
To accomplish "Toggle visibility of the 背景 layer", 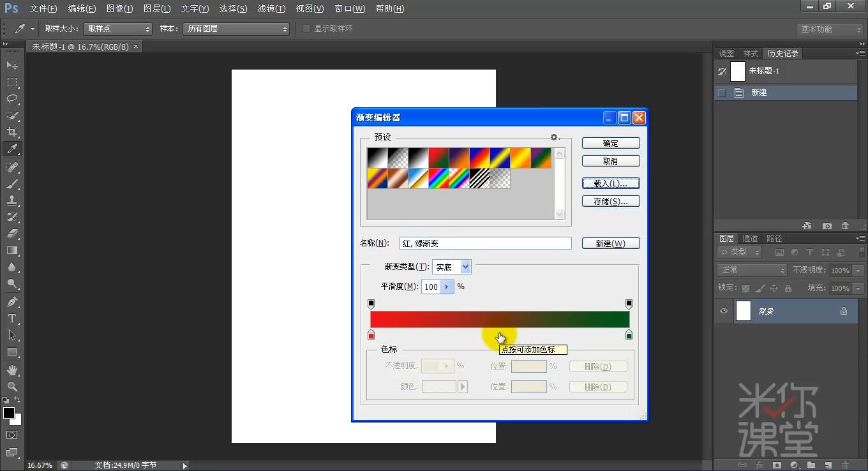I will pos(724,311).
